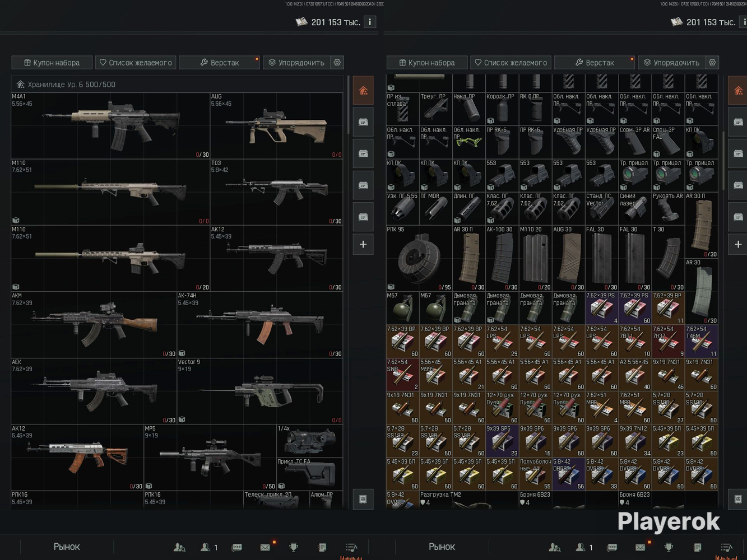Open the notes icon in right bottom bar
This screenshot has width=747, height=560.
697,547
